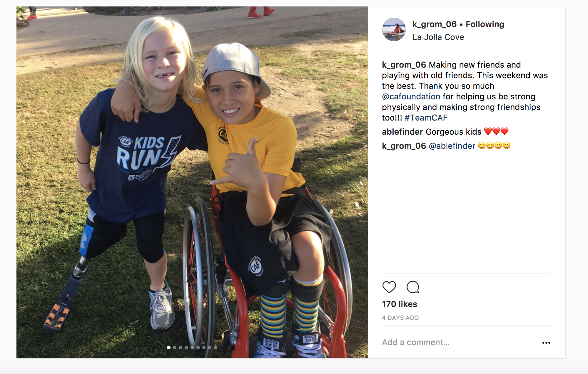Open the three-dot more options menu

(x=546, y=343)
